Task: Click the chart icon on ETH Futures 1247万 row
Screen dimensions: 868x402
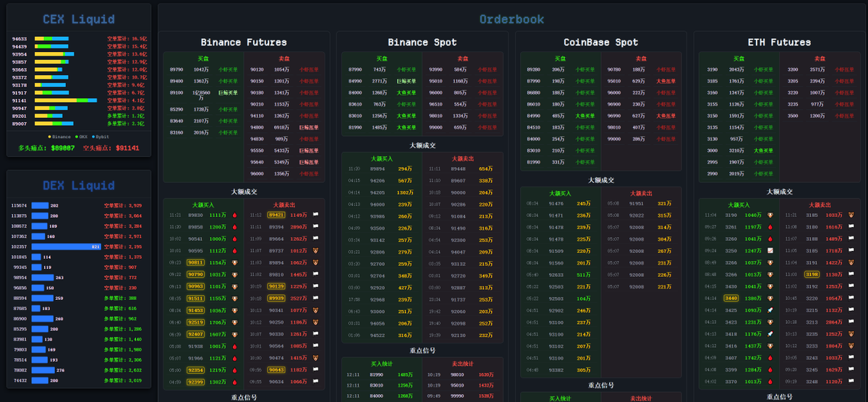Action: [770, 251]
